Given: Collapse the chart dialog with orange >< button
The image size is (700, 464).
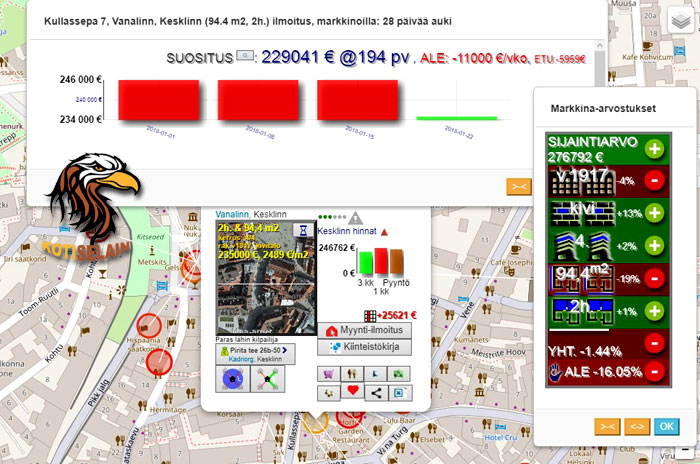Looking at the screenshot, I should (519, 187).
